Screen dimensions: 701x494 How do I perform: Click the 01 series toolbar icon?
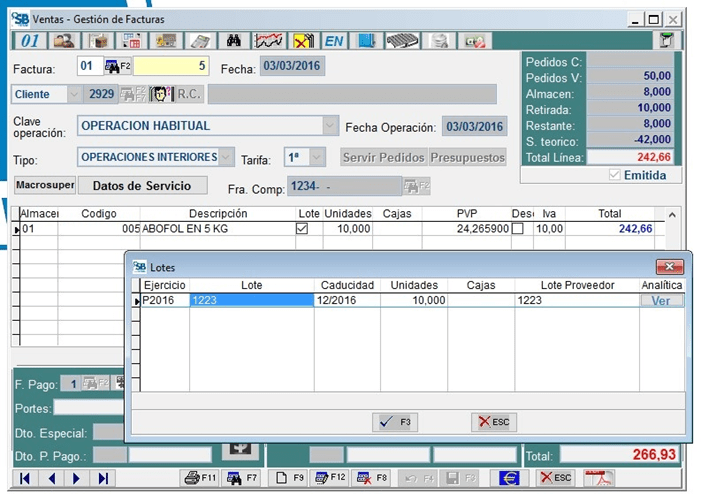pos(30,41)
